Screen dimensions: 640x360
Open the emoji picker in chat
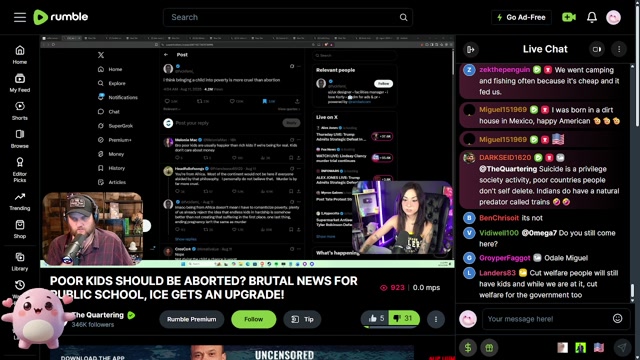(618, 319)
